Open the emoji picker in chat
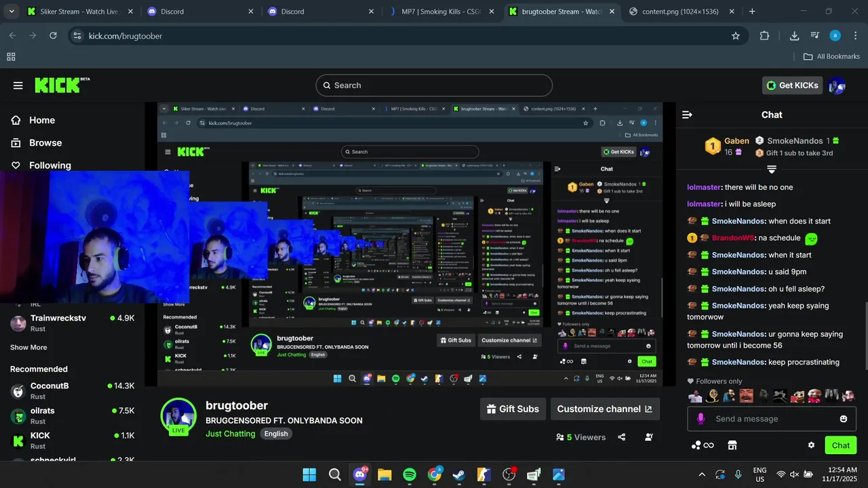The image size is (868, 488). [x=844, y=419]
